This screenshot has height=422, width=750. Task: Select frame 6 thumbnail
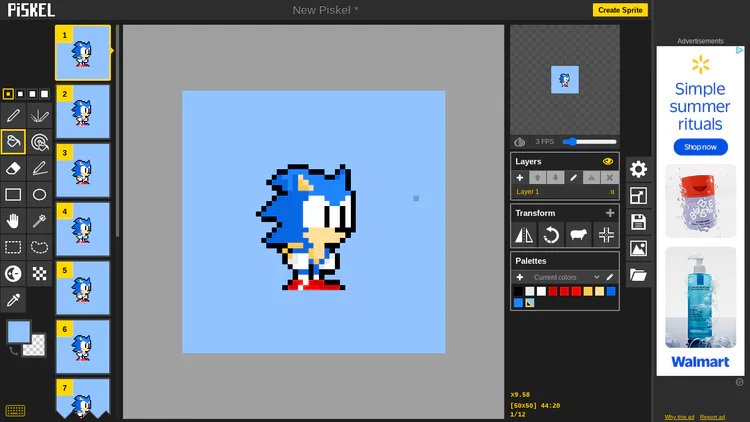tap(83, 346)
